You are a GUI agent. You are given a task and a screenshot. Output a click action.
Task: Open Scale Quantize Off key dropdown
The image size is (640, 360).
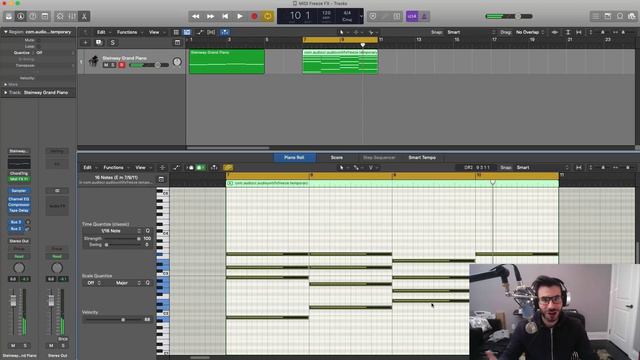coord(93,282)
